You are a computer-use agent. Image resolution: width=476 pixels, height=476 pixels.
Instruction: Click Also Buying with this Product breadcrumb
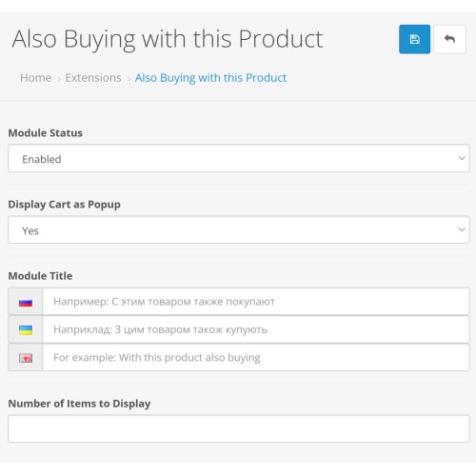click(210, 78)
